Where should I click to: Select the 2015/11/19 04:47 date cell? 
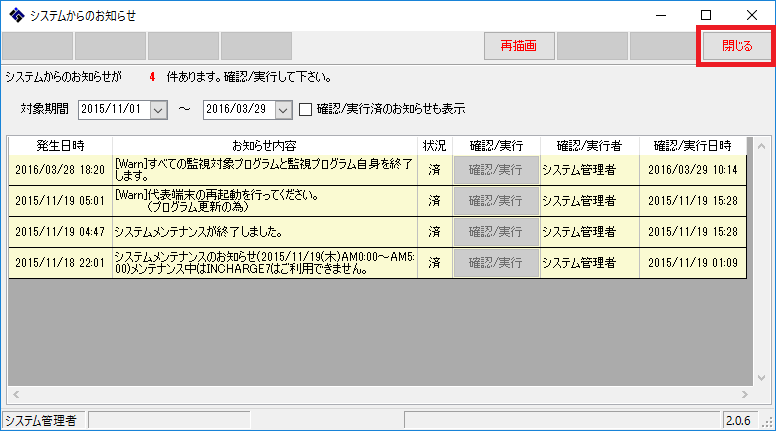60,232
